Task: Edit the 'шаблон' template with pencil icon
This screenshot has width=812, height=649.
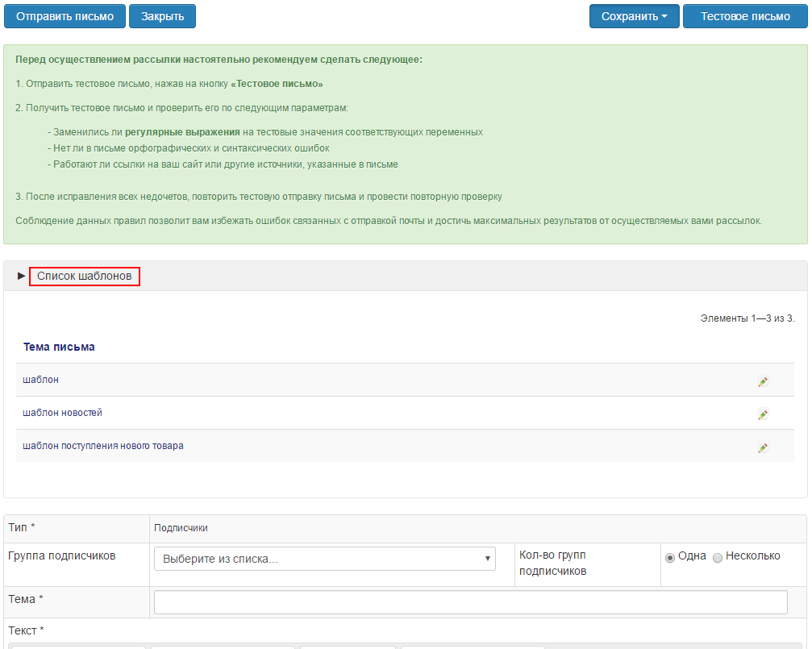Action: 763,381
